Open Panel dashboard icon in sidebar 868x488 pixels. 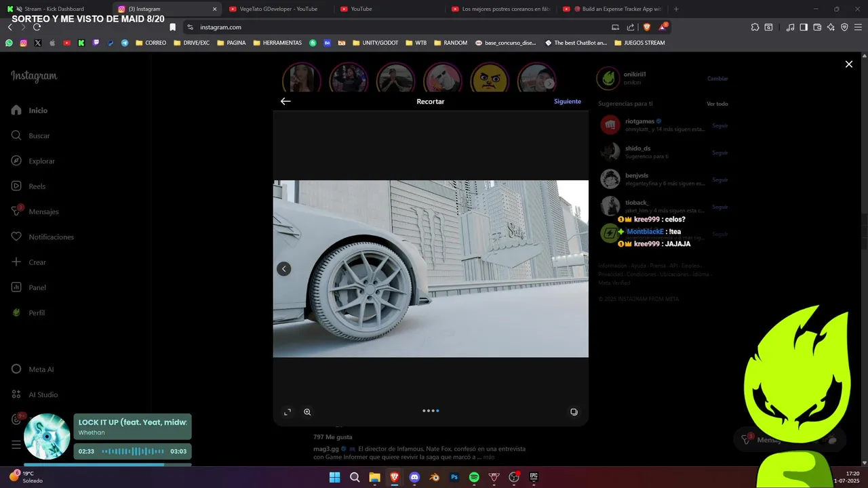click(17, 287)
